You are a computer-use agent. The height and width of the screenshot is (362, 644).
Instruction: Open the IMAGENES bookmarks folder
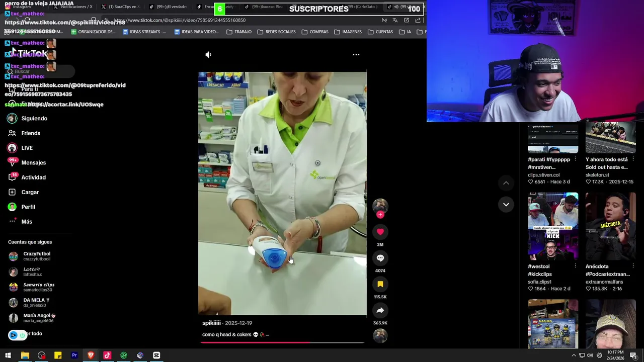tap(347, 32)
